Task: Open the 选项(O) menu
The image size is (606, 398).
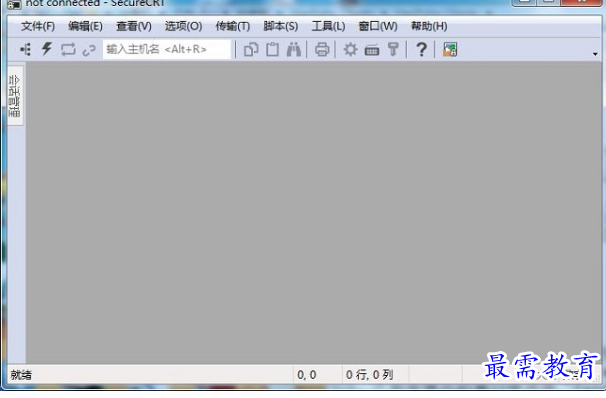Action: (183, 26)
